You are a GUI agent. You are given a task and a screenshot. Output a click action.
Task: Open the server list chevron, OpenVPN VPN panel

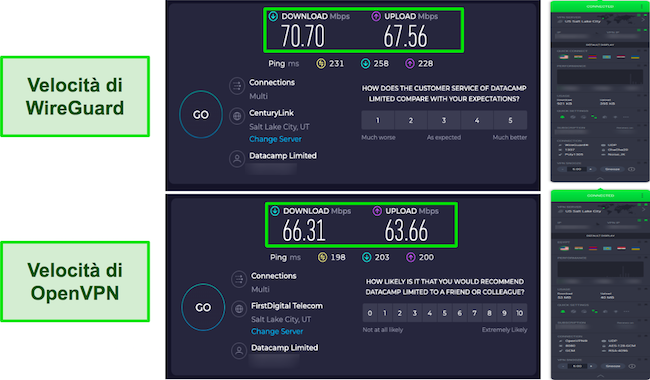coord(644,209)
